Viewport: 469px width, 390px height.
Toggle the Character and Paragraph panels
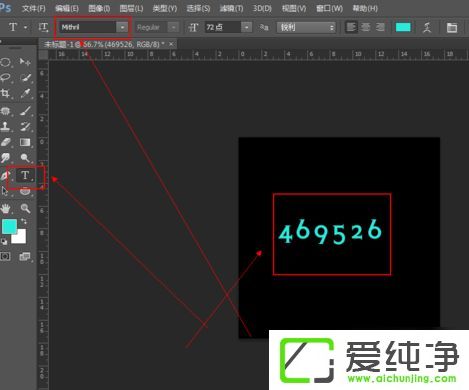point(452,27)
